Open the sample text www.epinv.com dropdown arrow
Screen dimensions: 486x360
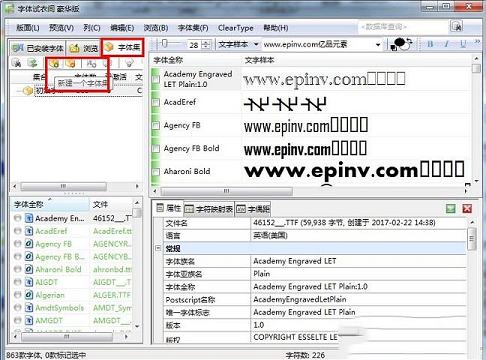(x=378, y=44)
